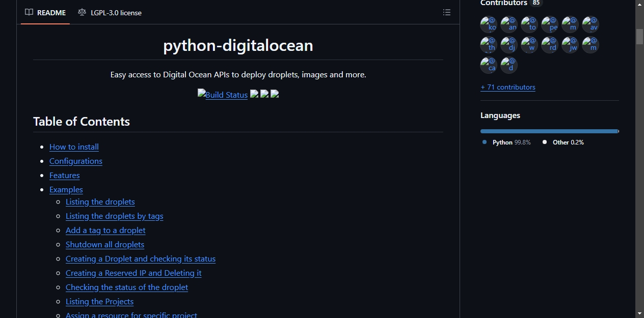The image size is (644, 318).
Task: Jump to How to install section
Action: click(x=74, y=147)
